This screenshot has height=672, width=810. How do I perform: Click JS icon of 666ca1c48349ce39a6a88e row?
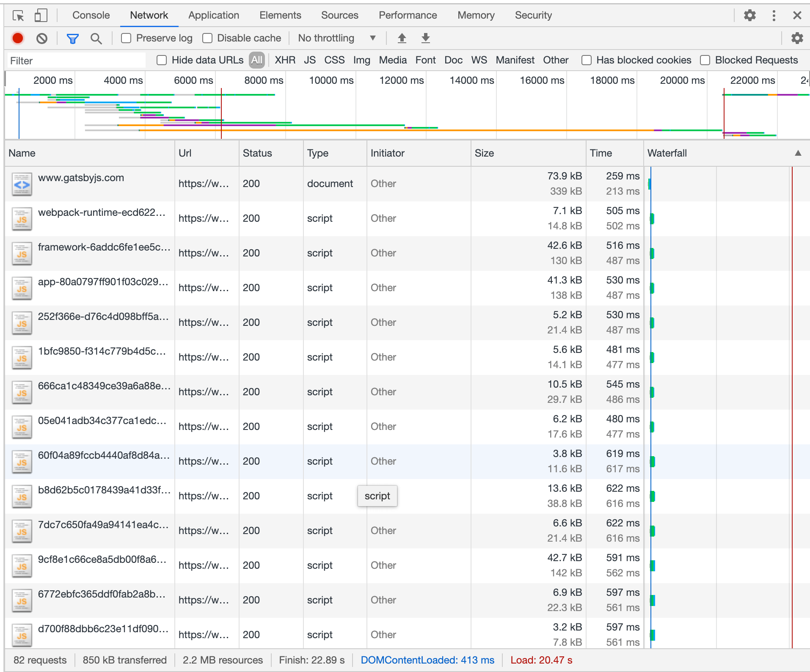(22, 392)
